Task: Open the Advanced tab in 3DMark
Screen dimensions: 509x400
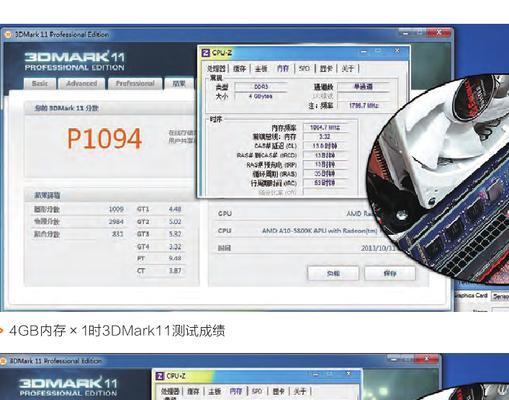Action: pos(82,83)
